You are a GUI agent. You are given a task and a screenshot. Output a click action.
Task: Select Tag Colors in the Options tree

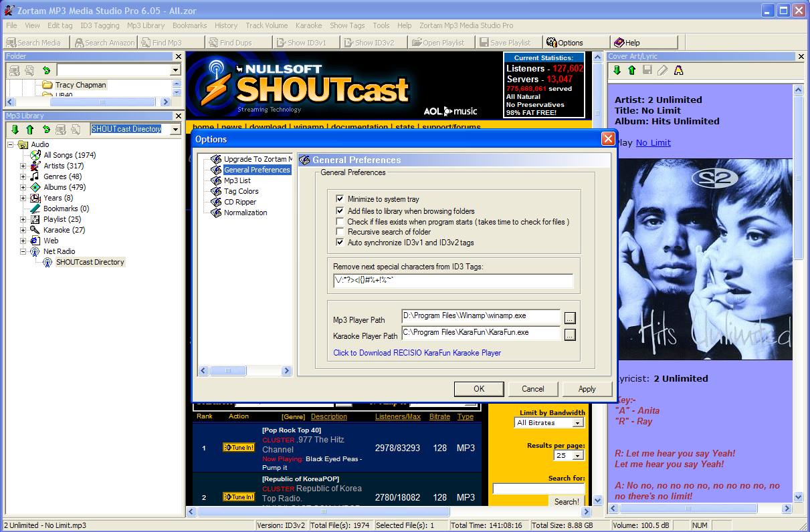pos(241,191)
